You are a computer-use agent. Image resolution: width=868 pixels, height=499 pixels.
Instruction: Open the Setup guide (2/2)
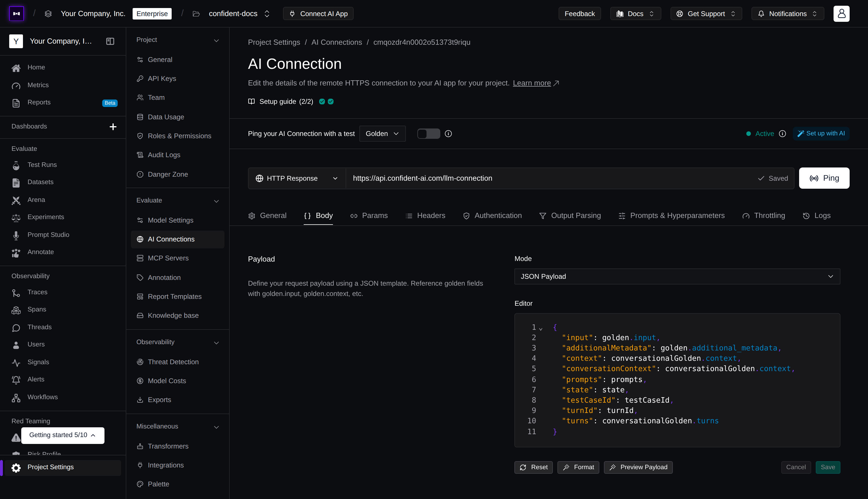click(x=290, y=102)
